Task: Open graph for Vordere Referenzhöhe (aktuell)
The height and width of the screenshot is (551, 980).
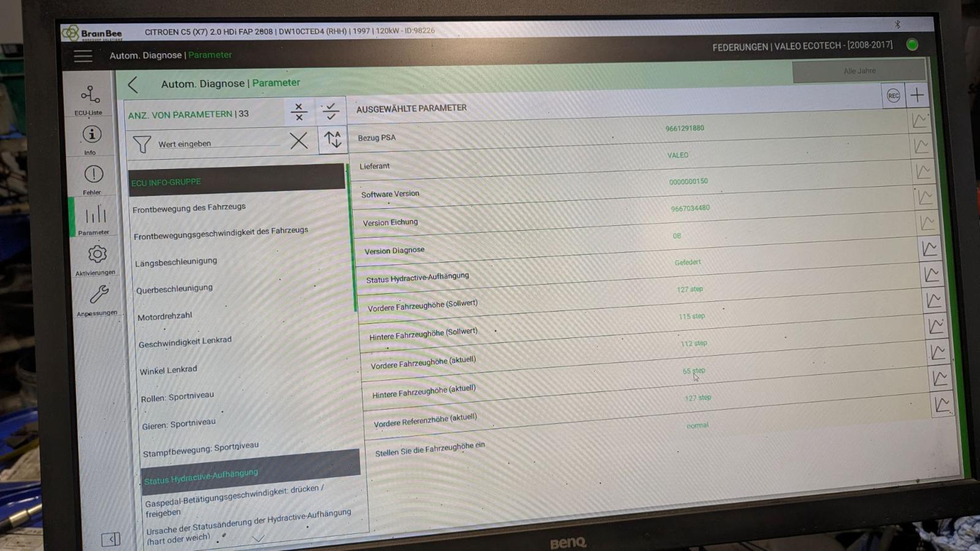Action: tap(940, 378)
